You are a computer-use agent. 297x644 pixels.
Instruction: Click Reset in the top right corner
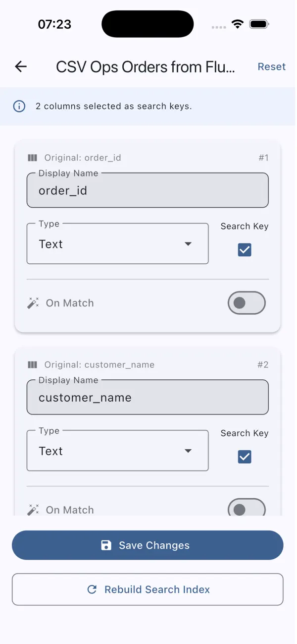(271, 66)
